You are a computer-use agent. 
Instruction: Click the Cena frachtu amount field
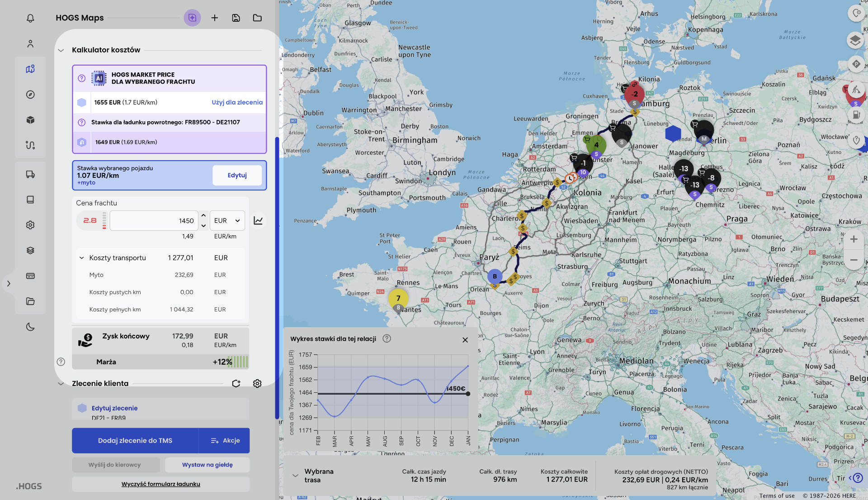coord(154,220)
